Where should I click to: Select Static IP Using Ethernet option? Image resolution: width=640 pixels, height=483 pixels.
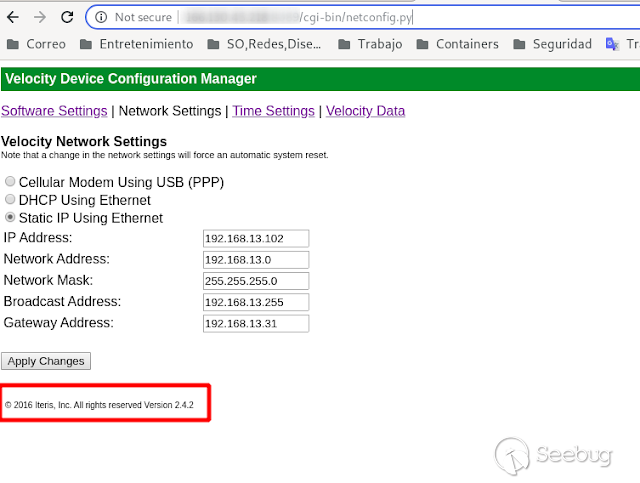click(10, 217)
